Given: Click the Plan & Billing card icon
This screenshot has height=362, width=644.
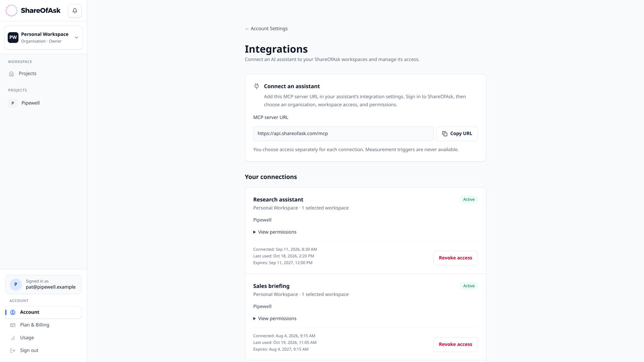Looking at the screenshot, I should click(13, 325).
